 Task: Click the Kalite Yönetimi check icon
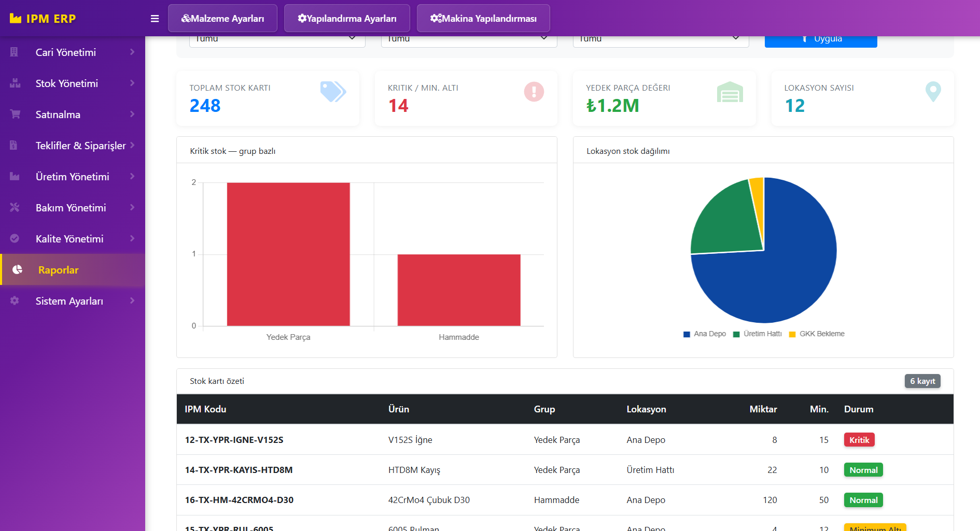[x=15, y=238]
